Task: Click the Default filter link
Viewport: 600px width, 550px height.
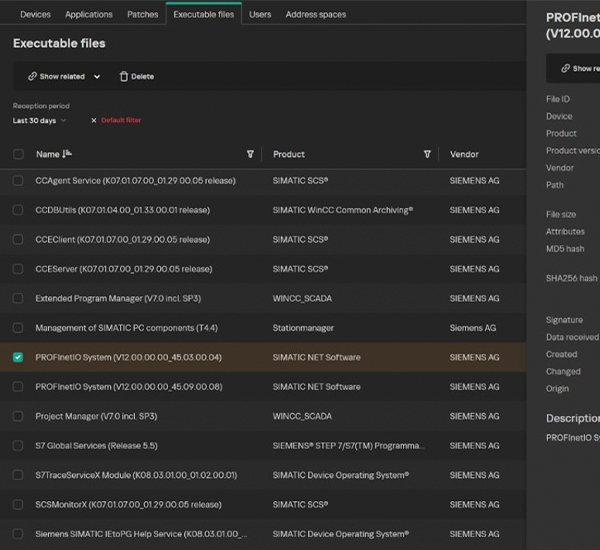Action: tap(121, 120)
